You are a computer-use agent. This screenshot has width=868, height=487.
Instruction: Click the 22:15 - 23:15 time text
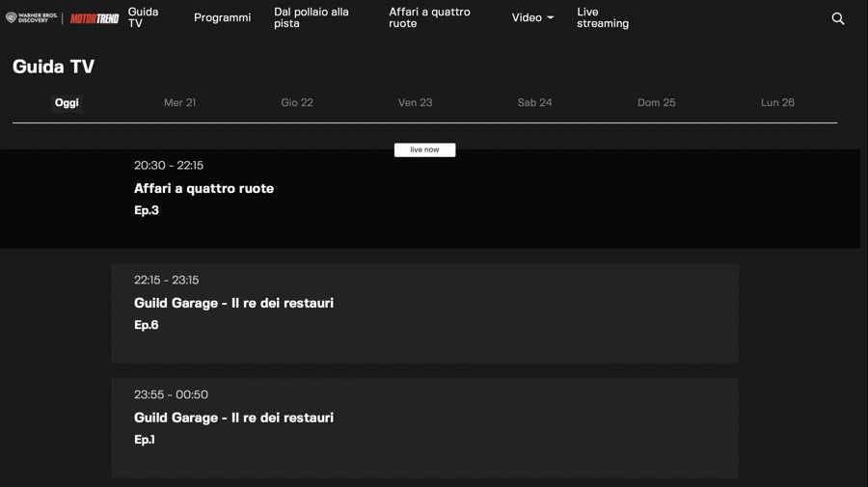[x=166, y=280]
